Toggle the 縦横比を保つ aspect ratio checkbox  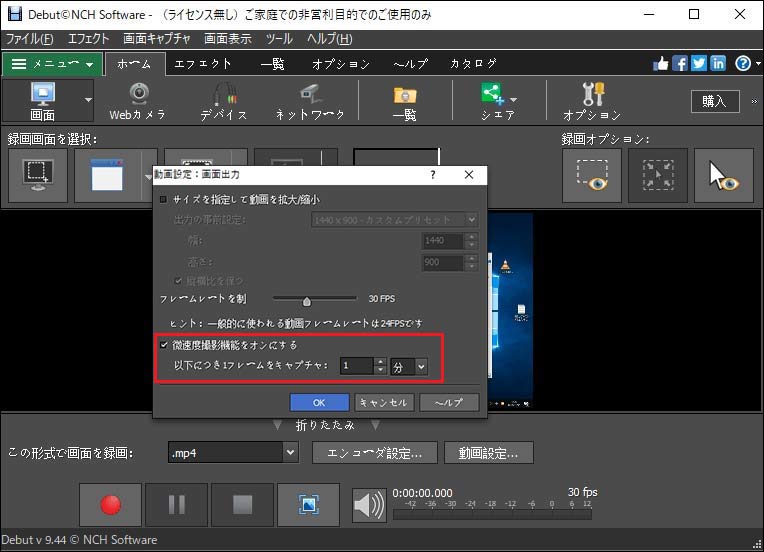[x=178, y=281]
